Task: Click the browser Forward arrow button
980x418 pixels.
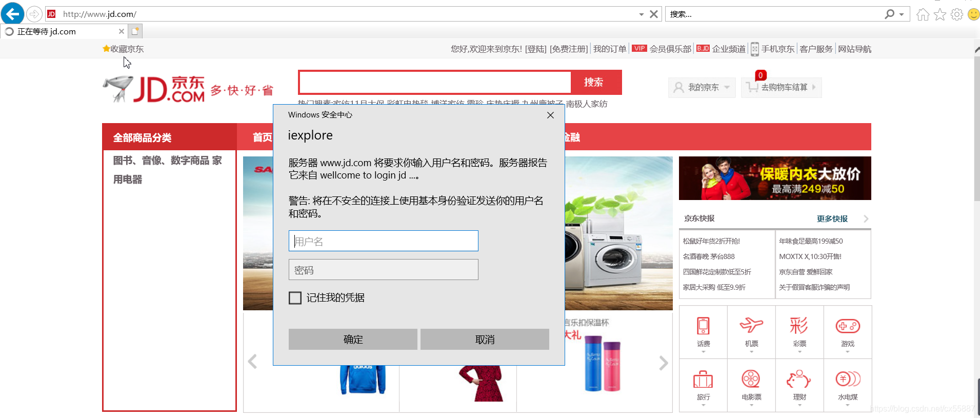Action: [x=34, y=14]
